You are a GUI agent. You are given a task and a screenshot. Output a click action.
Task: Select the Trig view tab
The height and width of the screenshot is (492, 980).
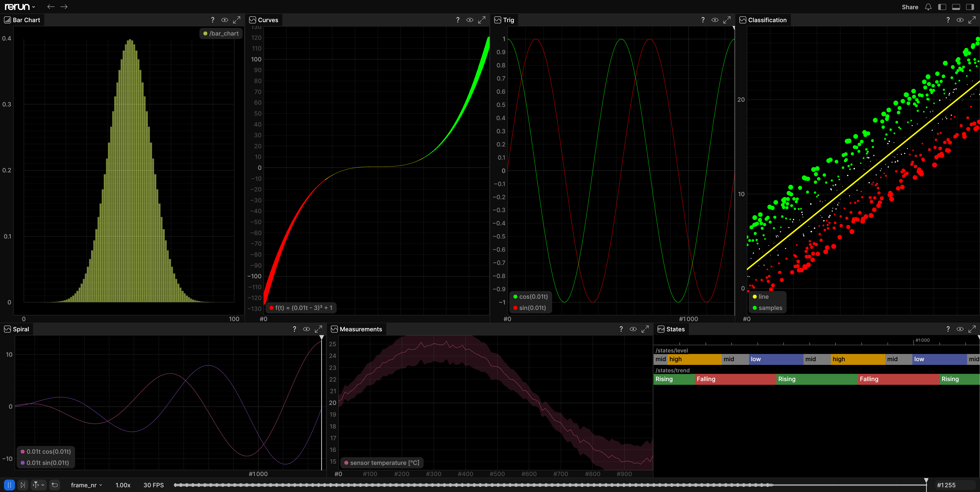[x=504, y=20]
